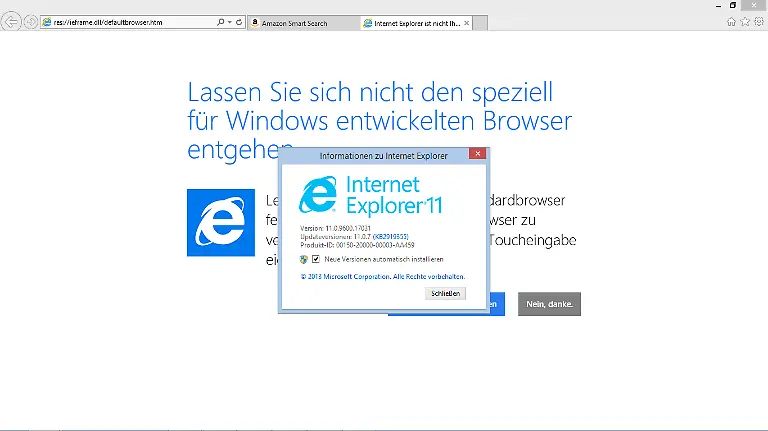768x431 pixels.
Task: Click the Lassen Sie sich nicht heading
Action: click(x=380, y=120)
